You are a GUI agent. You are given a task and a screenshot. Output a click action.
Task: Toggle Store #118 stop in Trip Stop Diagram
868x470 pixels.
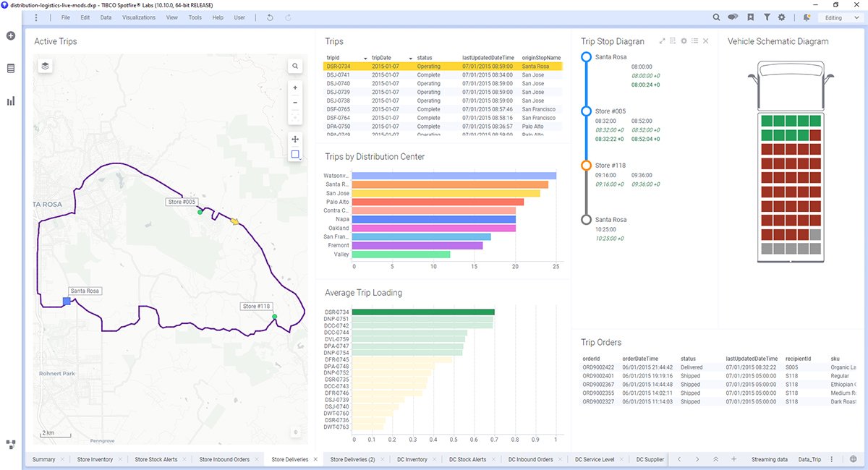click(586, 165)
